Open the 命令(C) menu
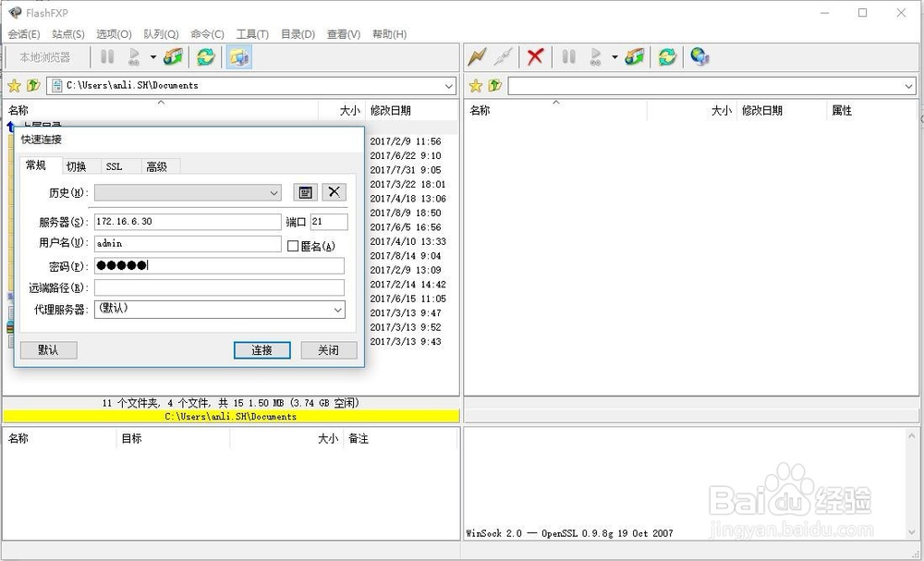The image size is (924, 561). pos(207,34)
